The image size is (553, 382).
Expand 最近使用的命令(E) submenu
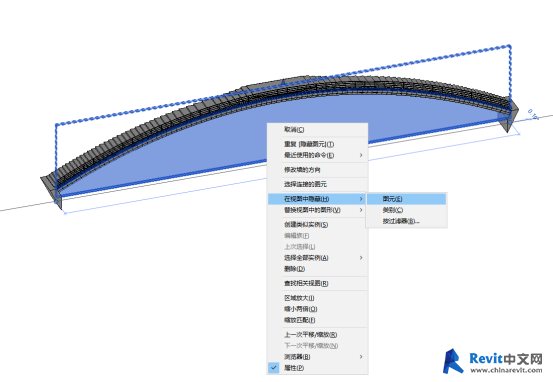[x=317, y=155]
